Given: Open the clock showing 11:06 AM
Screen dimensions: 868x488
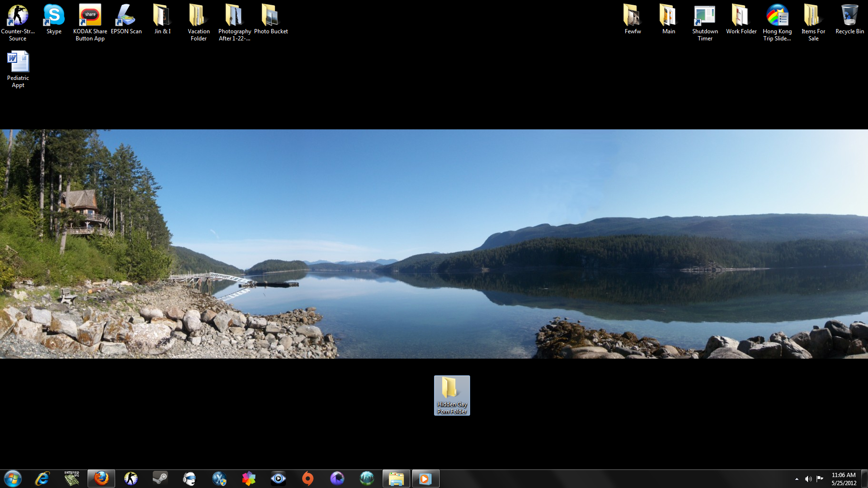Looking at the screenshot, I should (844, 479).
